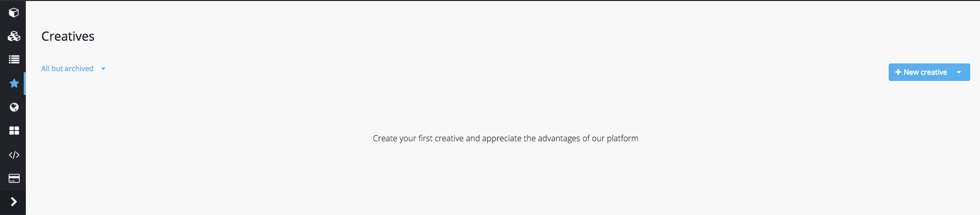Viewport: 980px width, 215px height.
Task: Open the credit card billing icon
Action: pos(14,178)
